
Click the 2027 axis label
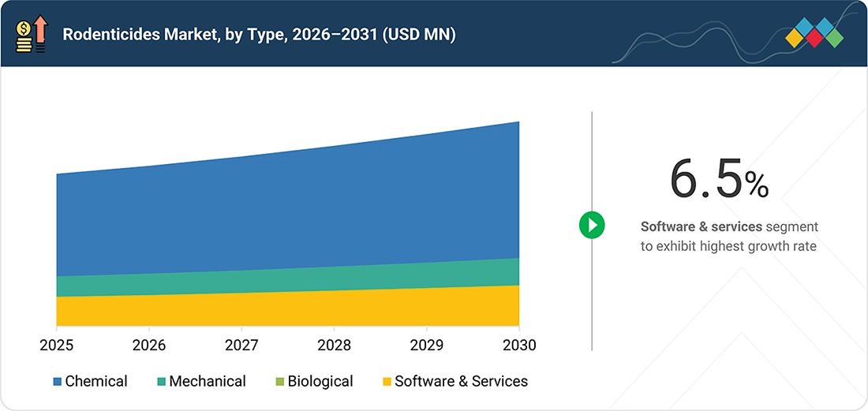(x=241, y=346)
